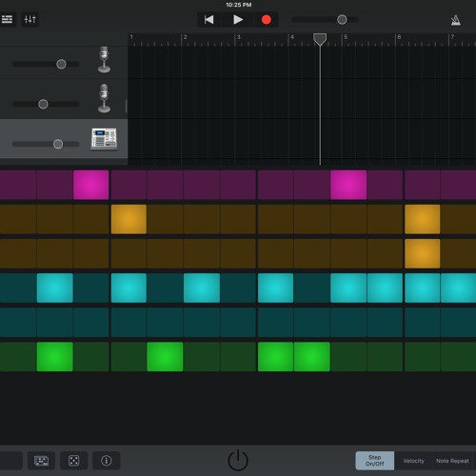Open the tracks view icon
This screenshot has height=476, width=476.
coord(7,19)
